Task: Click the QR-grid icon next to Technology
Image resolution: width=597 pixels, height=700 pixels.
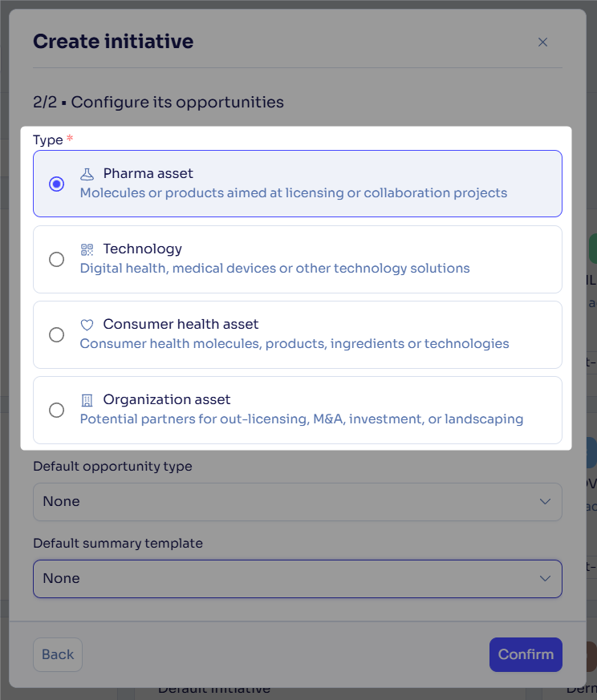Action: pos(87,249)
